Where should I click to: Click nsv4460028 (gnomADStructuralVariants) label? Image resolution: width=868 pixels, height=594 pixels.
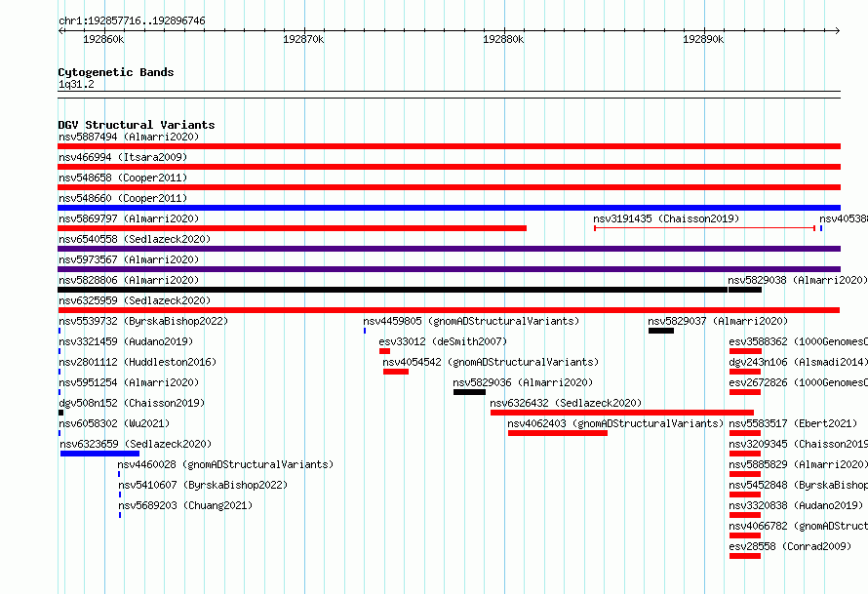tap(225, 464)
